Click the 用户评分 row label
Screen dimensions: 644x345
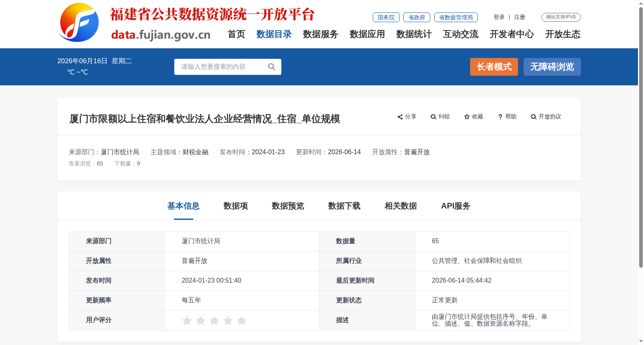(99, 320)
